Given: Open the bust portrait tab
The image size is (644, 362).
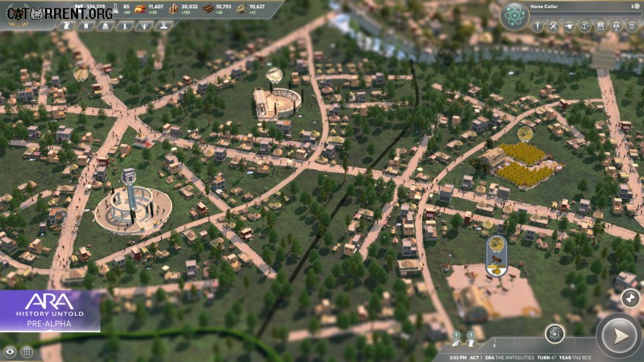Looking at the screenshot, I should click(163, 26).
